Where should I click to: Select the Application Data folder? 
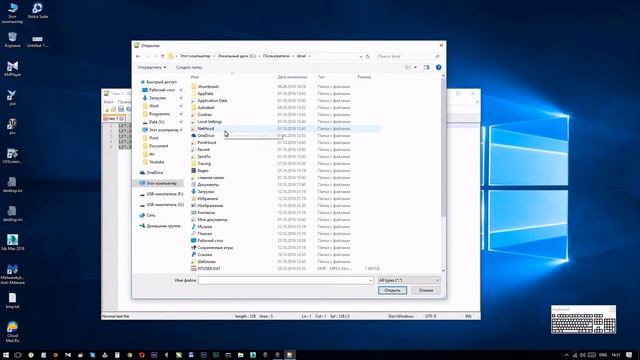(209, 100)
